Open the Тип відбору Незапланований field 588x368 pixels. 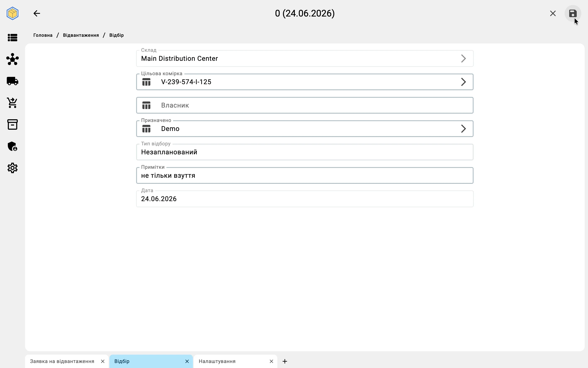pyautogui.click(x=305, y=152)
